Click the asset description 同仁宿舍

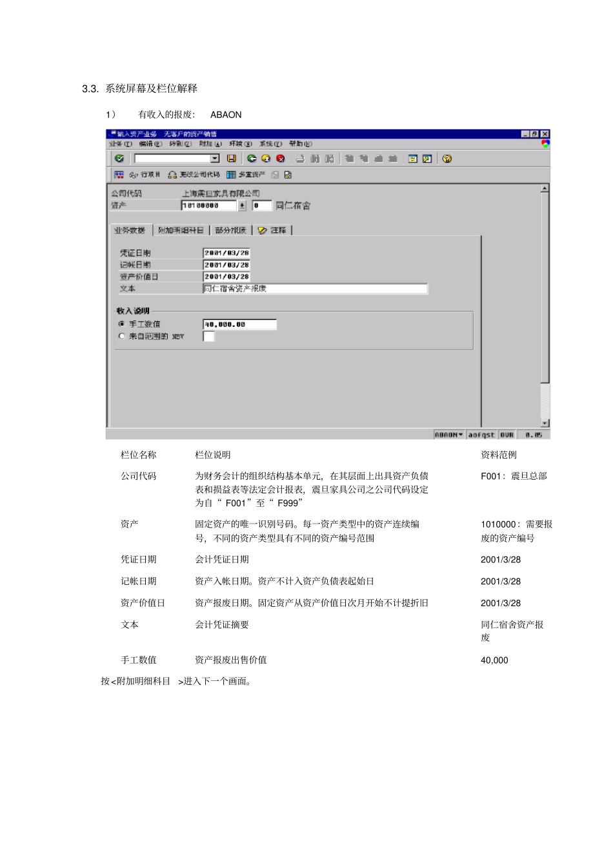point(293,206)
